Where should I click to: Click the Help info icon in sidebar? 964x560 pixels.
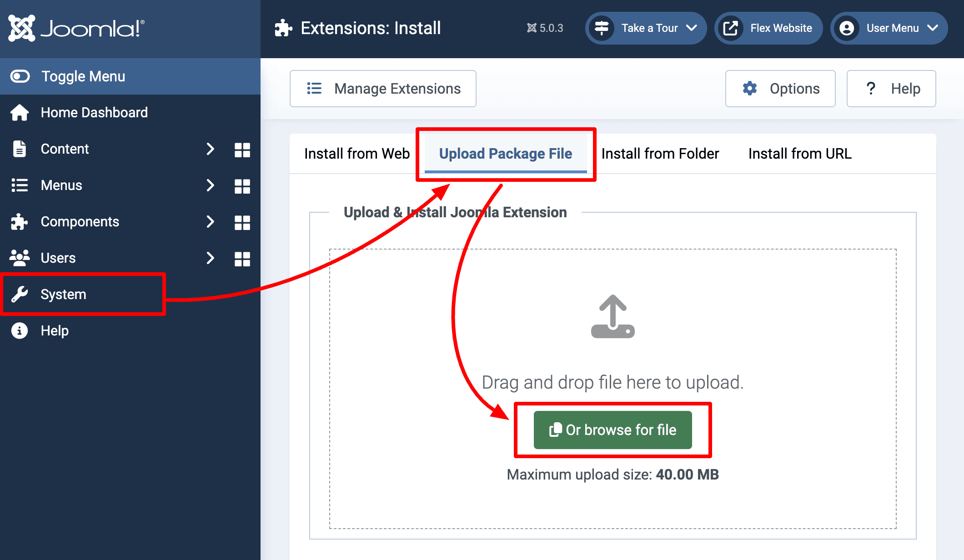20,330
